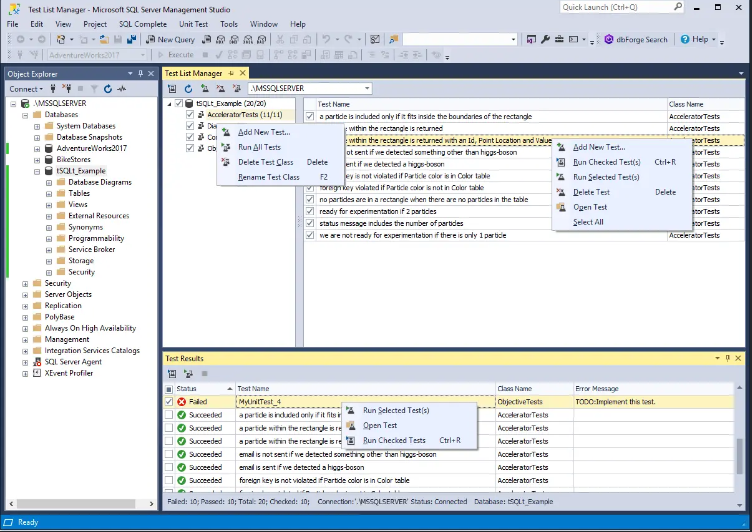Open the Tools menu

[229, 24]
